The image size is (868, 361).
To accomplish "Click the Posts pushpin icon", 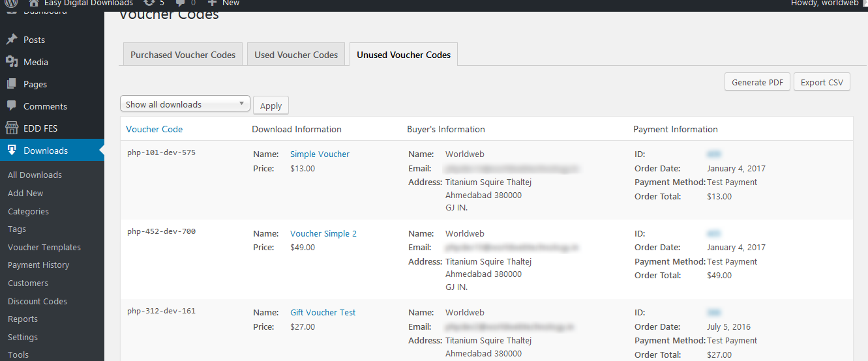I will coord(12,40).
